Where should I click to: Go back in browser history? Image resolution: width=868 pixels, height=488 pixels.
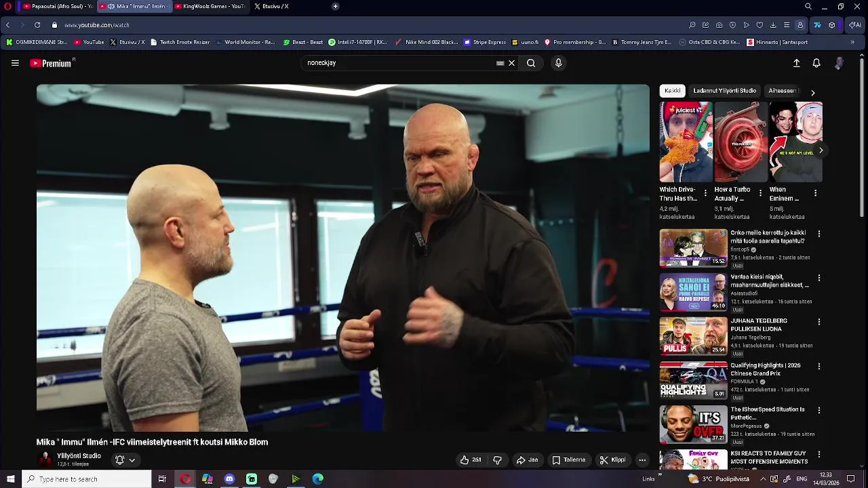(x=7, y=25)
